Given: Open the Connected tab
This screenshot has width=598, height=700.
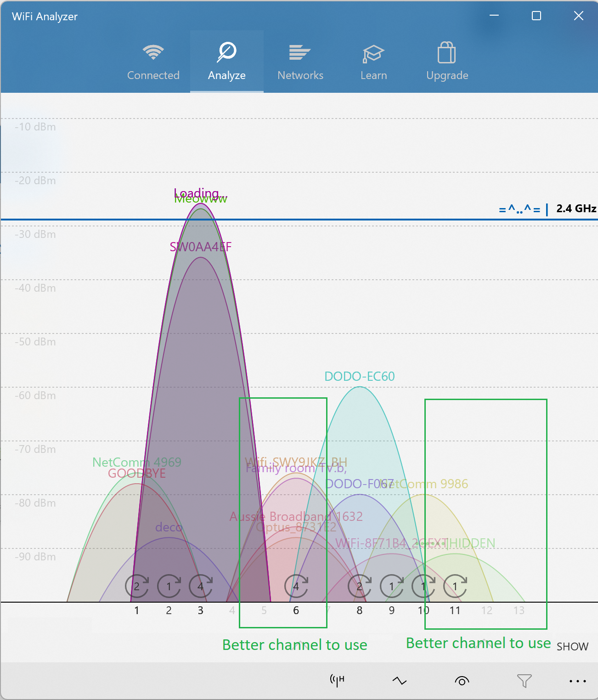Looking at the screenshot, I should point(153,62).
